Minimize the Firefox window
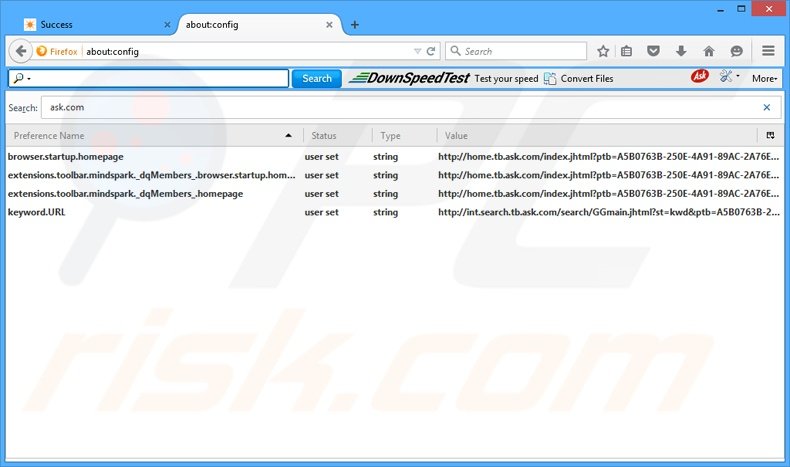Viewport: 790px width, 467px height. pyautogui.click(x=720, y=10)
